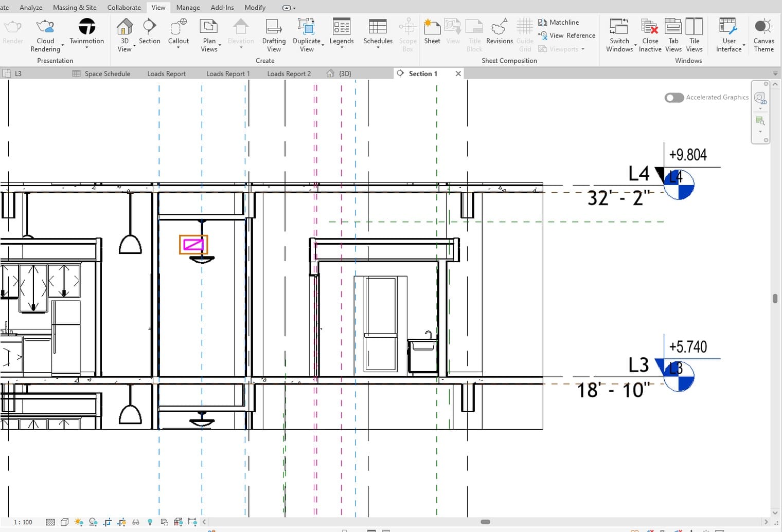
Task: Create a new Section view
Action: 149,31
